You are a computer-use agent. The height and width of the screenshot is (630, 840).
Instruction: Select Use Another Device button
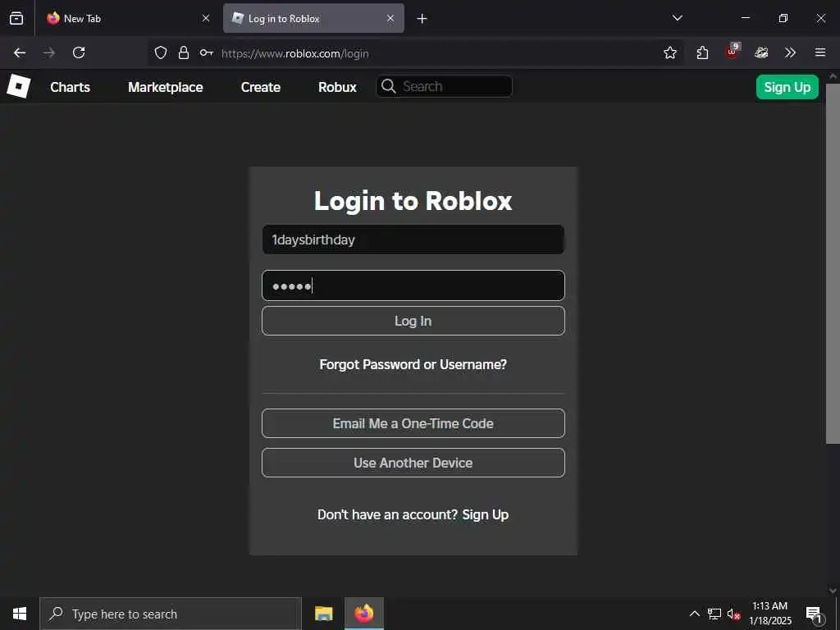pyautogui.click(x=413, y=463)
